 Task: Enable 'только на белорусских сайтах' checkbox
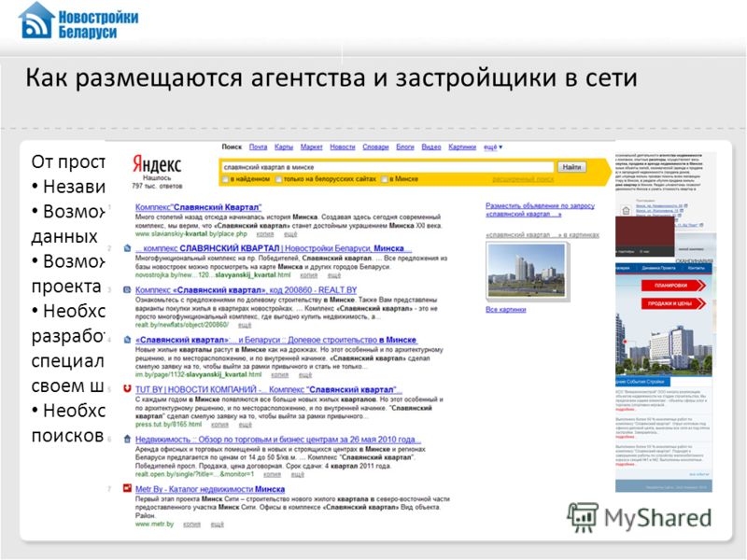point(278,179)
